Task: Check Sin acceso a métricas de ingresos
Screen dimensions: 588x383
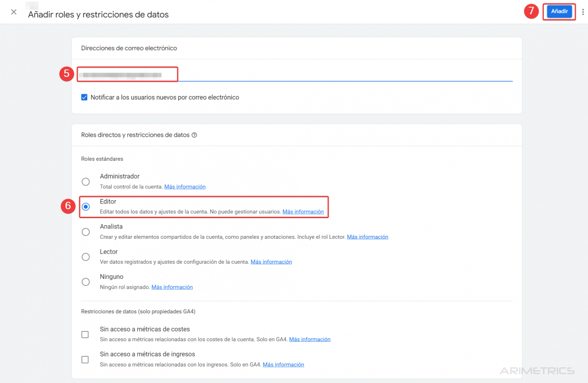Action: [85, 359]
